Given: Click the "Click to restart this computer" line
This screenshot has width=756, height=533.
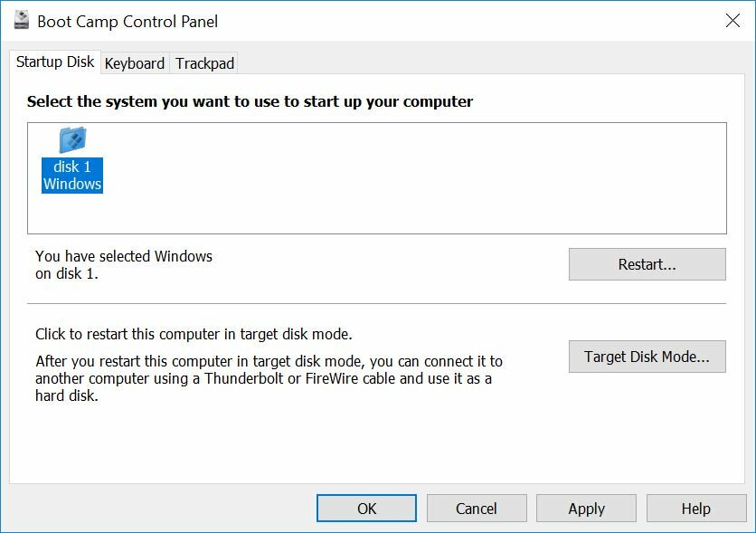Looking at the screenshot, I should (x=194, y=334).
